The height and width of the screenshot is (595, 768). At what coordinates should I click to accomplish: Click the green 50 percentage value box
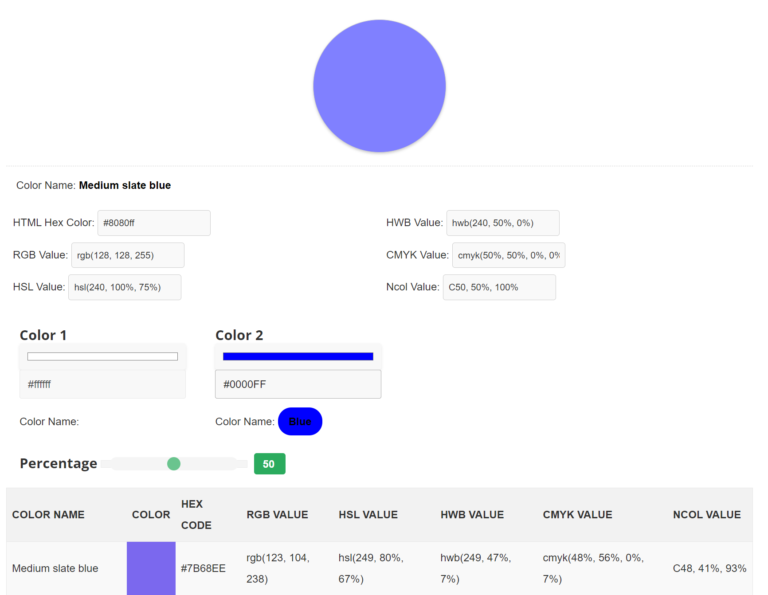269,464
